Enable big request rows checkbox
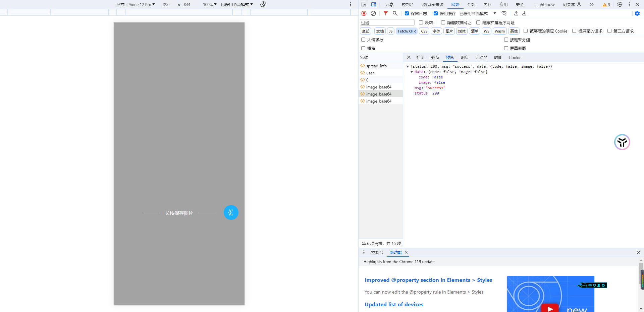This screenshot has height=312, width=644. 363,40
